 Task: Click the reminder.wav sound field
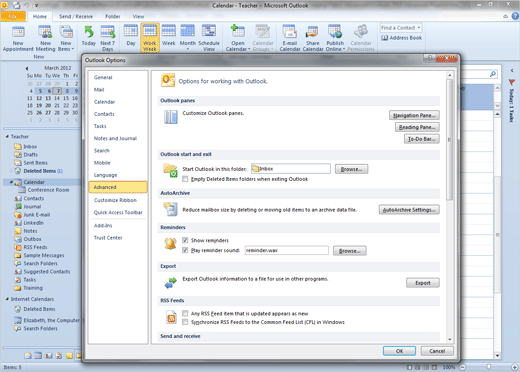tap(286, 250)
